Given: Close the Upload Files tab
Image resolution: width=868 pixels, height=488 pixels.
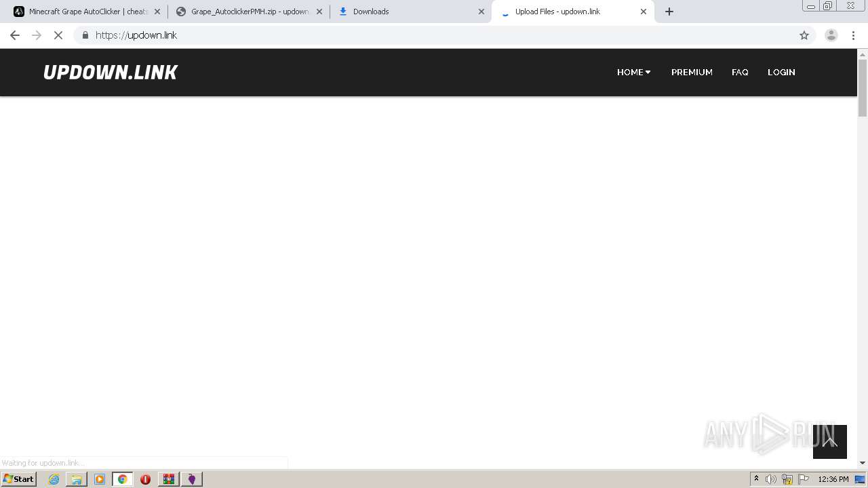Looking at the screenshot, I should click(644, 12).
